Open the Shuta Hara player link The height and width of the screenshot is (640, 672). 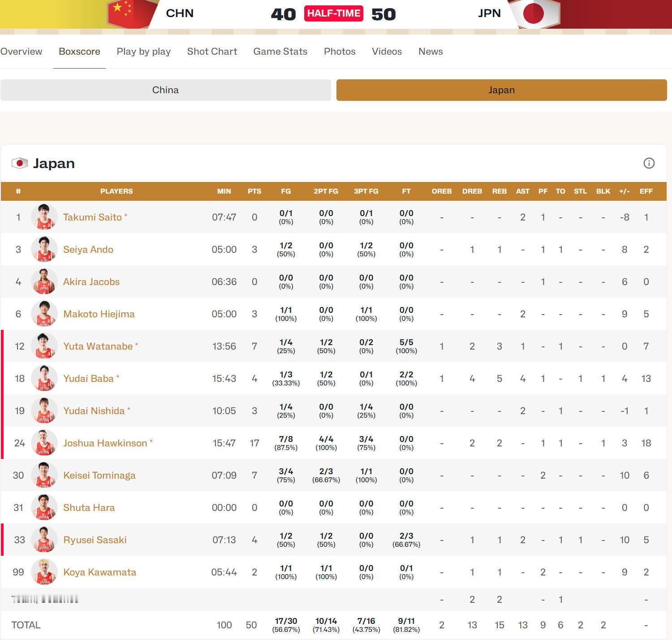(x=89, y=508)
